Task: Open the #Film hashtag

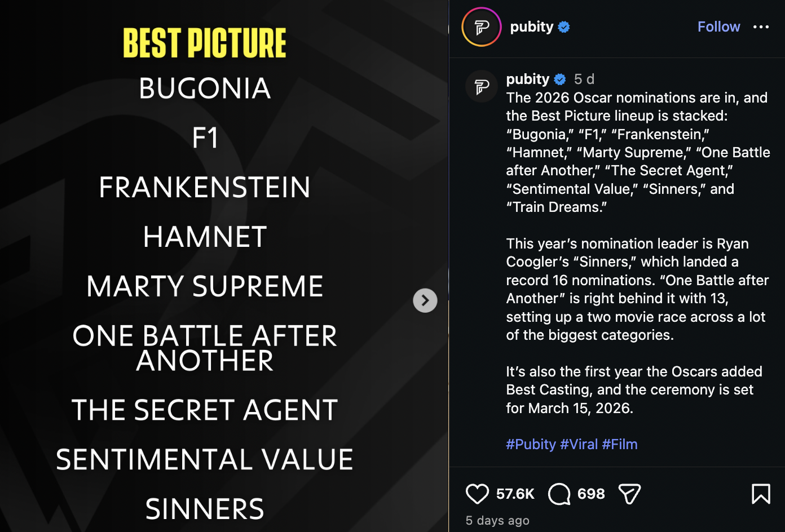Action: tap(619, 444)
